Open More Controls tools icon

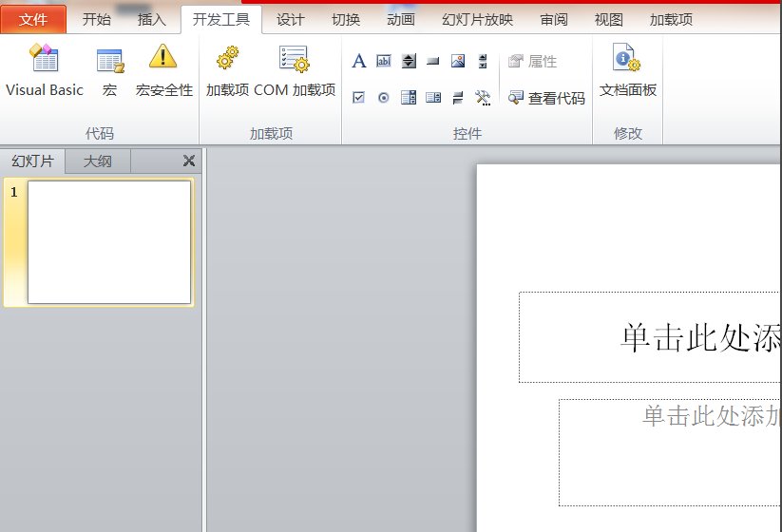[483, 97]
